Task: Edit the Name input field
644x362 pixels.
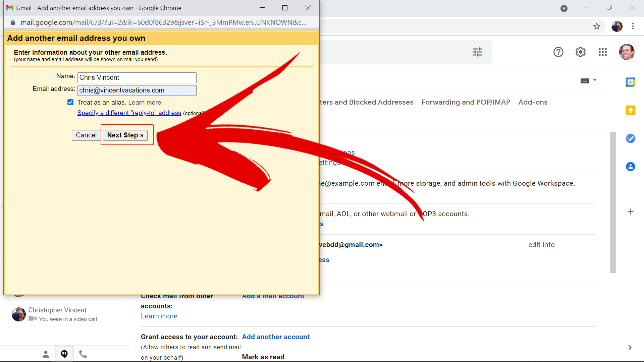Action: pos(137,77)
